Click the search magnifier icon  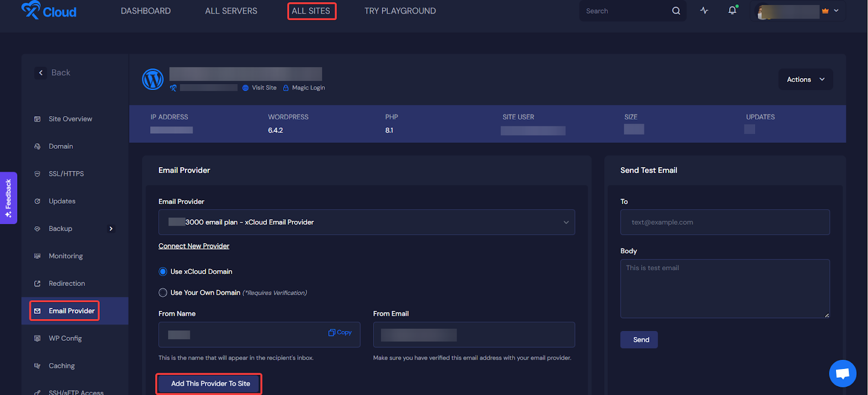tap(676, 11)
